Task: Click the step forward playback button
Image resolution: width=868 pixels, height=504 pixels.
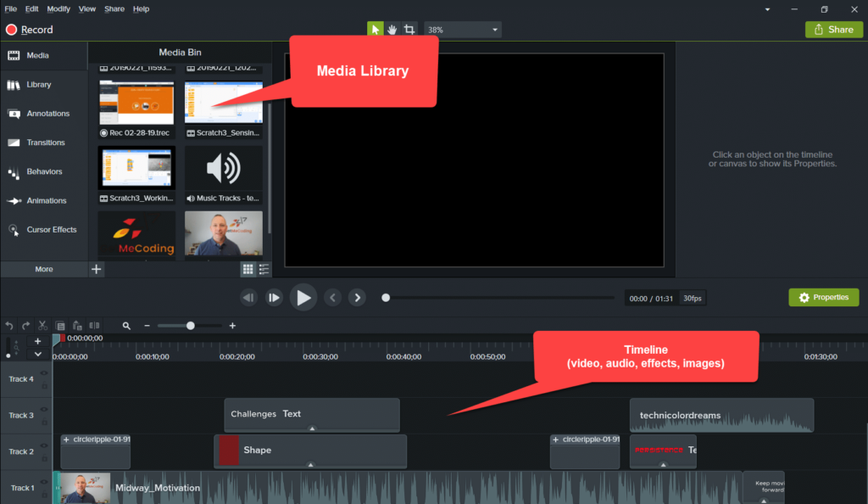Action: click(274, 298)
